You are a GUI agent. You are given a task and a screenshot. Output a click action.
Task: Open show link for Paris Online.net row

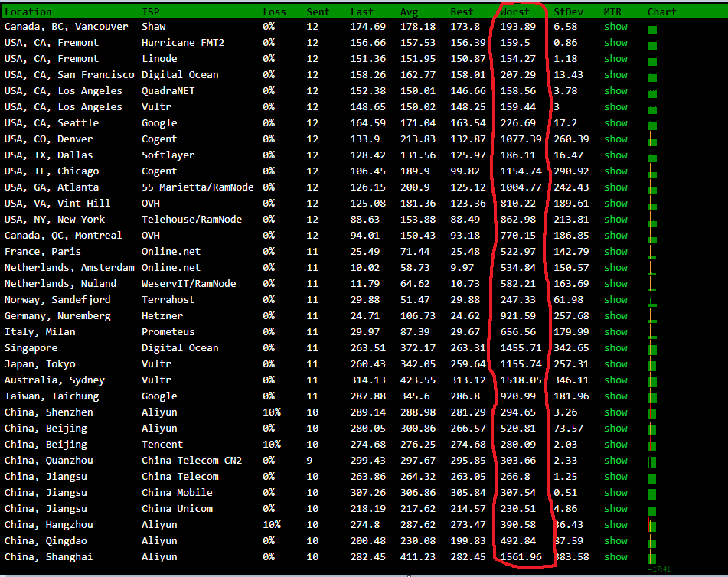pyautogui.click(x=615, y=252)
